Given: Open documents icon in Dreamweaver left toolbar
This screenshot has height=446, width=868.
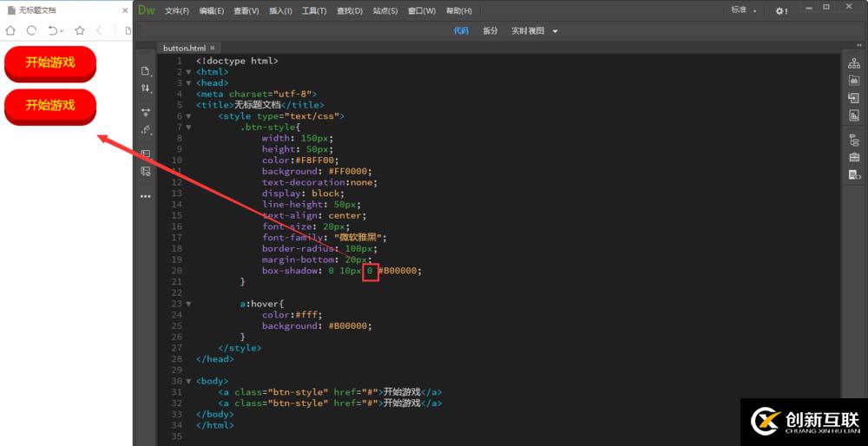Looking at the screenshot, I should tap(146, 71).
